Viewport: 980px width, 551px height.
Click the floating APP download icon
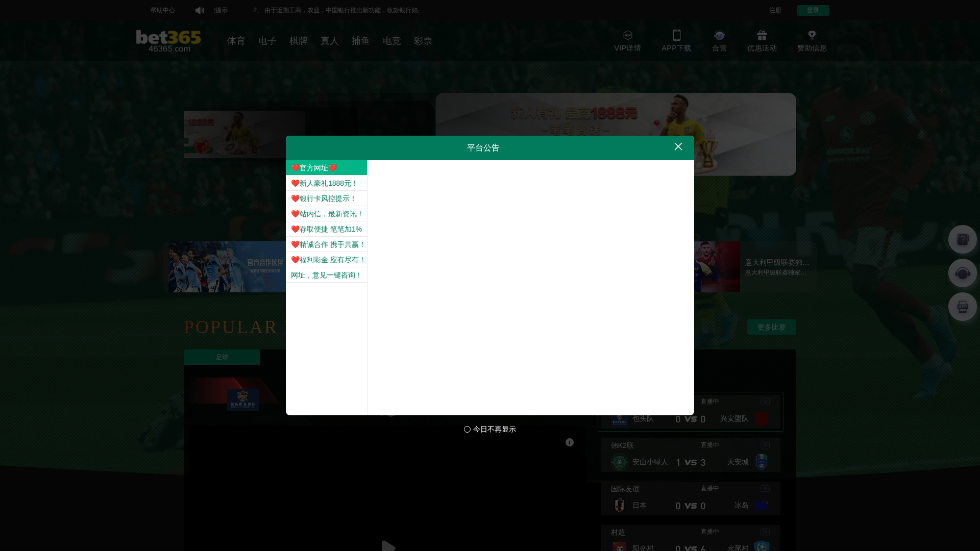tap(962, 307)
